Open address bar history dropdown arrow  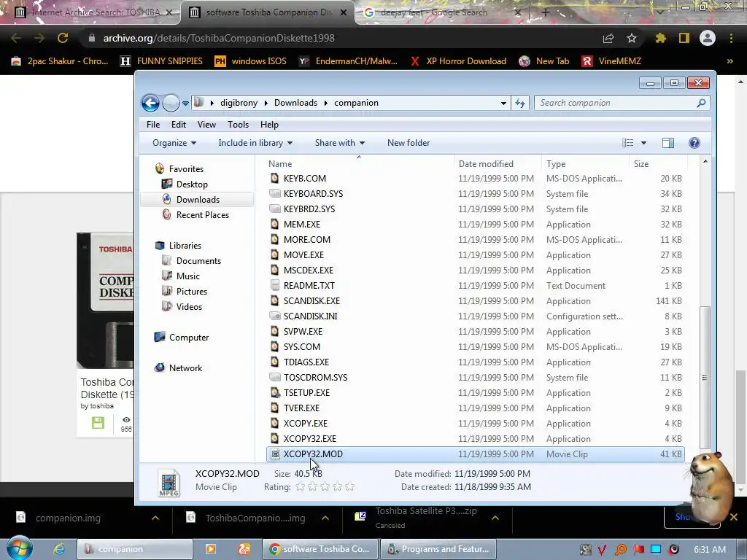pos(503,104)
